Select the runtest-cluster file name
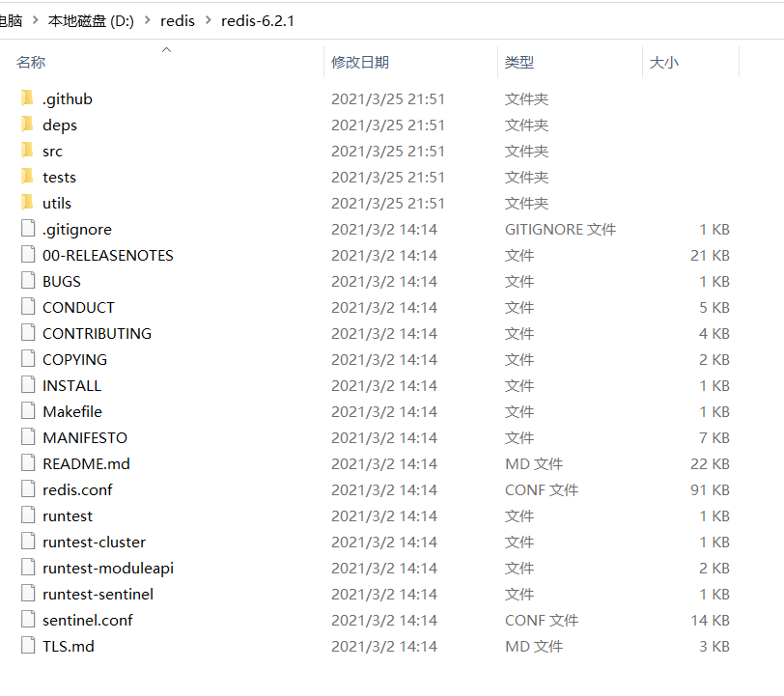The image size is (784, 696). tap(94, 542)
